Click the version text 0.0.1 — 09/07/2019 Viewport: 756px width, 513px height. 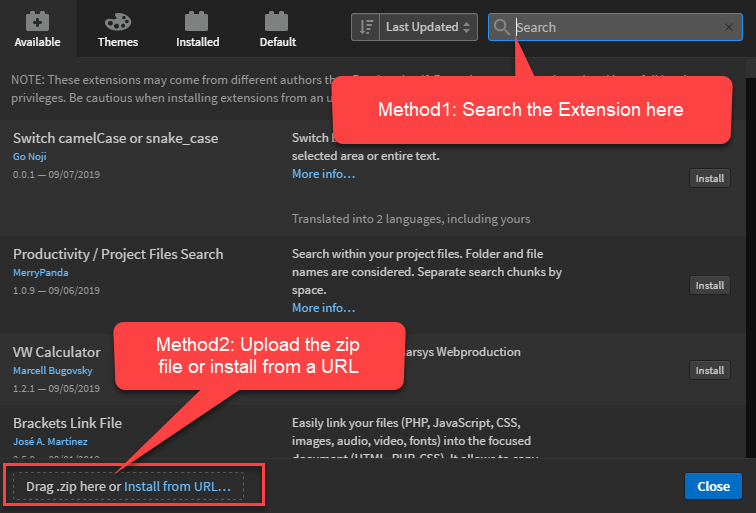pyautogui.click(x=56, y=175)
